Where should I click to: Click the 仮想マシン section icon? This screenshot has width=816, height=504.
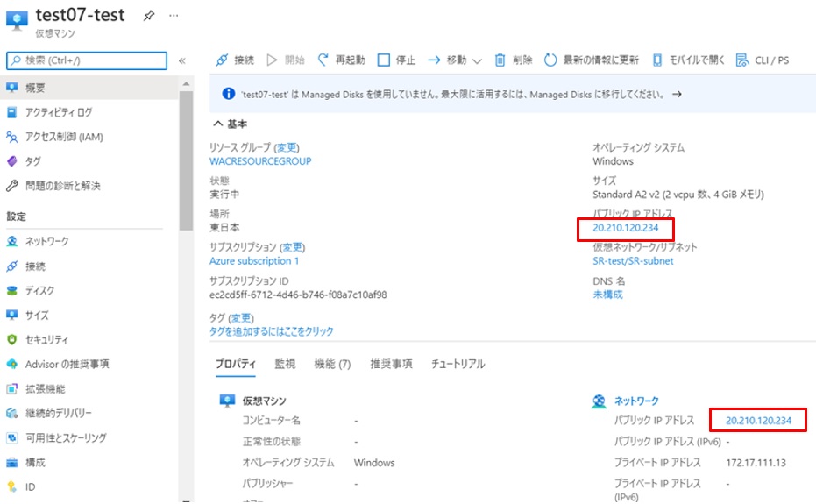(x=227, y=401)
